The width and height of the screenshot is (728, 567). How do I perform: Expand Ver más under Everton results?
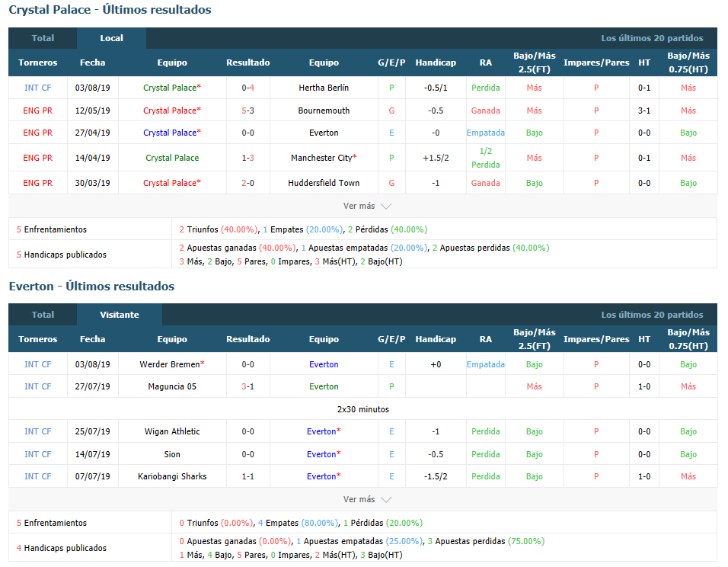click(x=367, y=499)
